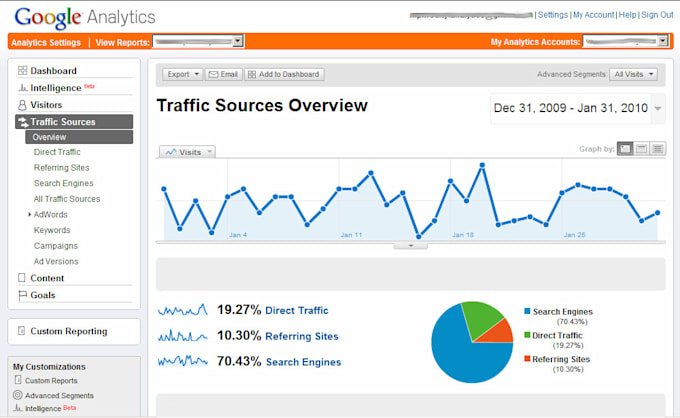Open the Keywords report
Viewport: 680px width, 418px height.
[52, 230]
